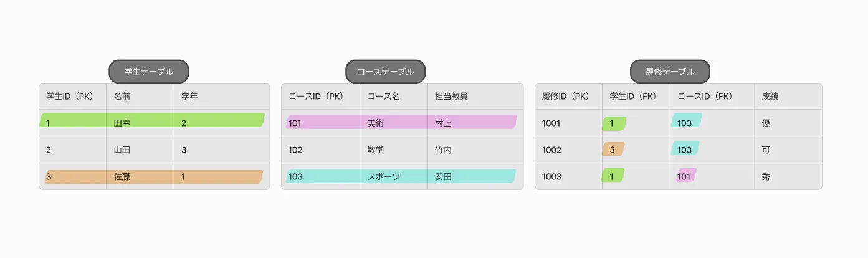This screenshot has width=868, height=258.
Task: Click pink highlighted course ID 101 in 履修テーブル
Action: click(686, 176)
